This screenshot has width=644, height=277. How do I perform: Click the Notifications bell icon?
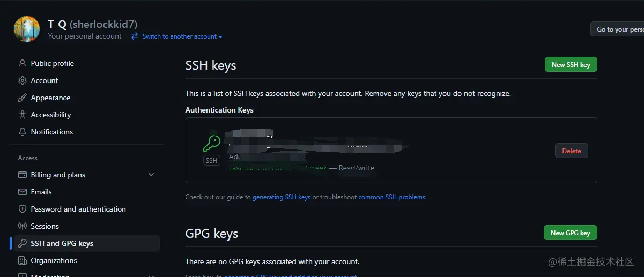22,132
